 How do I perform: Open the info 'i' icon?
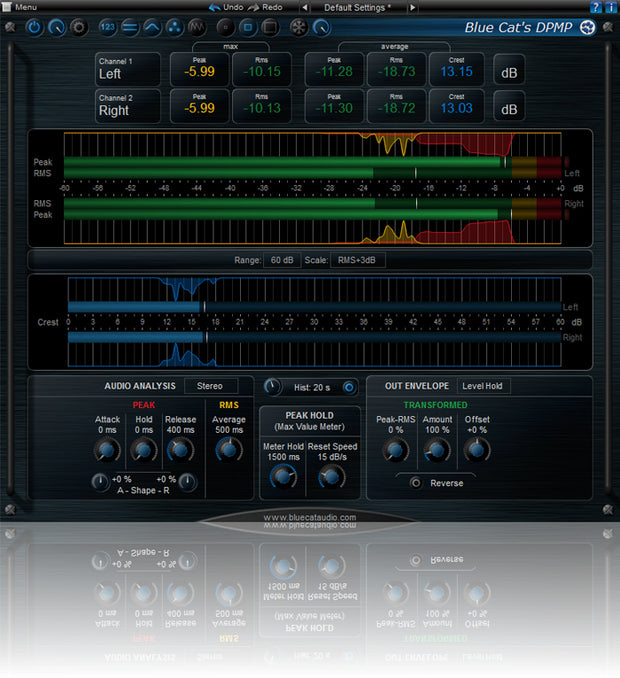[x=610, y=7]
